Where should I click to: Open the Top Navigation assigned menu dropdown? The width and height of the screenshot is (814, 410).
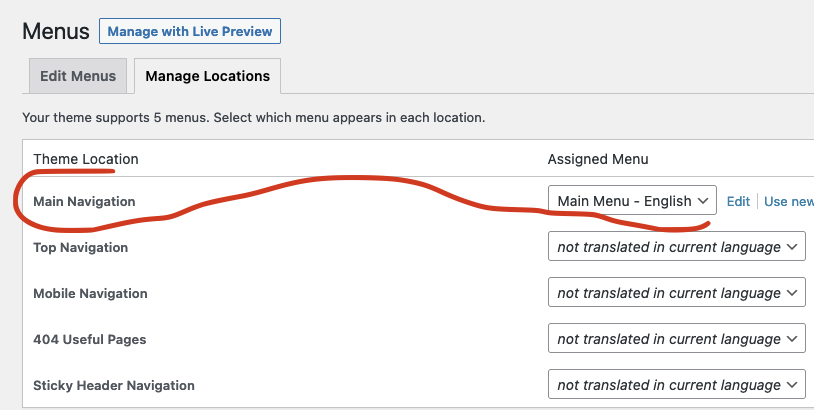coord(677,247)
